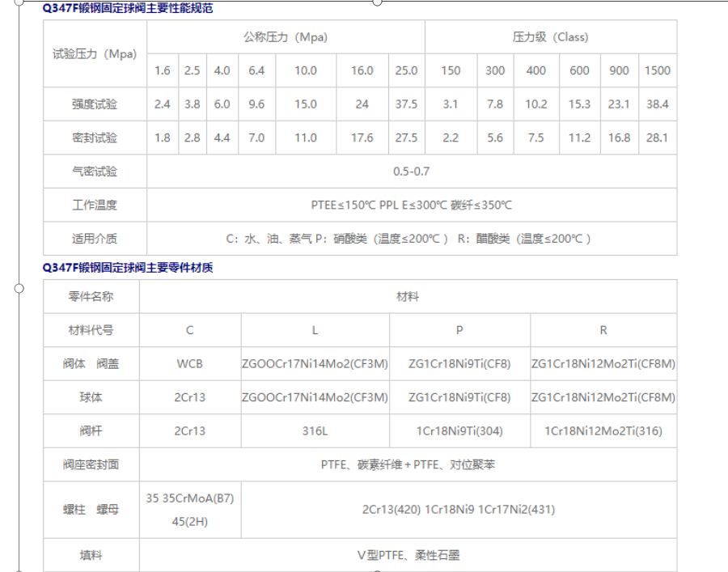Click the top-center resize handle of the image
Screen dimensions: 728x572
tap(377, 2)
